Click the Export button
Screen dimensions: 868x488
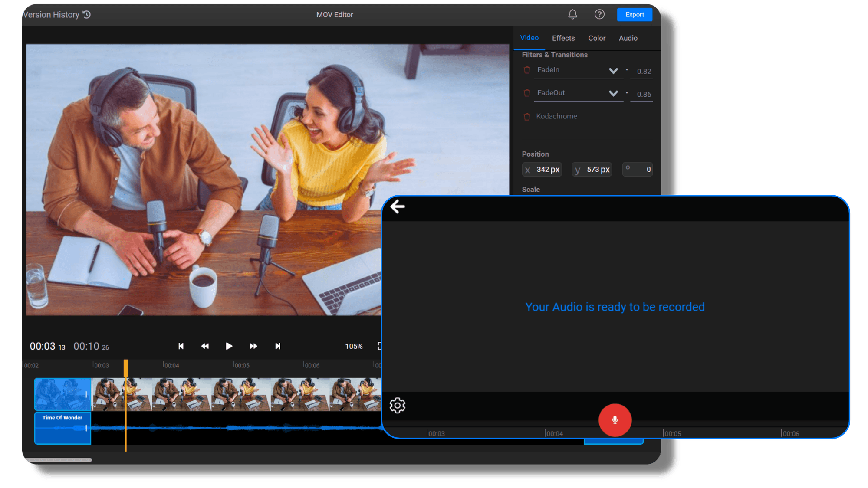click(634, 14)
